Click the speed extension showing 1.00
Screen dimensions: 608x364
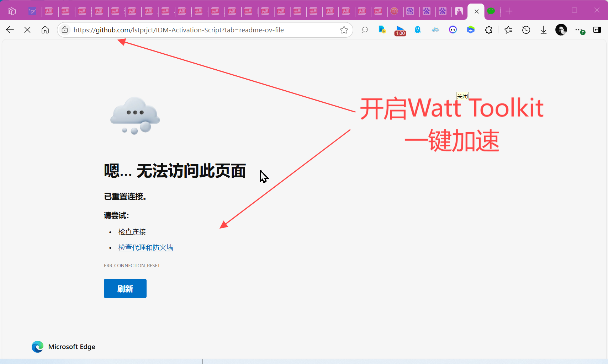400,31
